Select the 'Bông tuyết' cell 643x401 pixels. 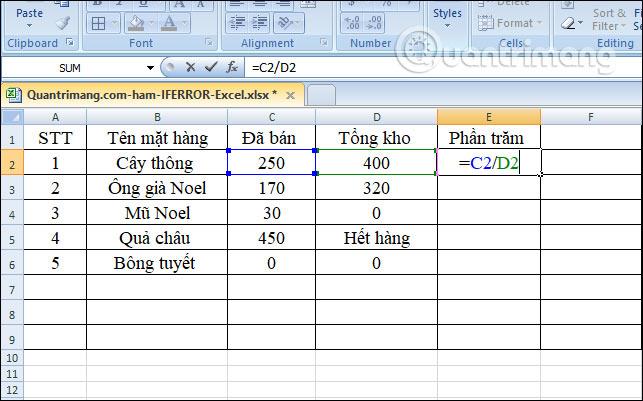[x=157, y=263]
